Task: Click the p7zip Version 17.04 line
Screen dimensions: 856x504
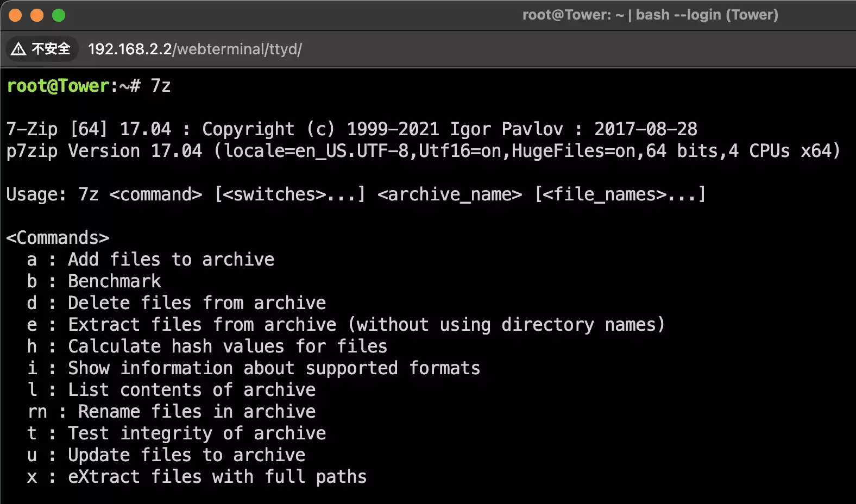Action: pos(423,151)
